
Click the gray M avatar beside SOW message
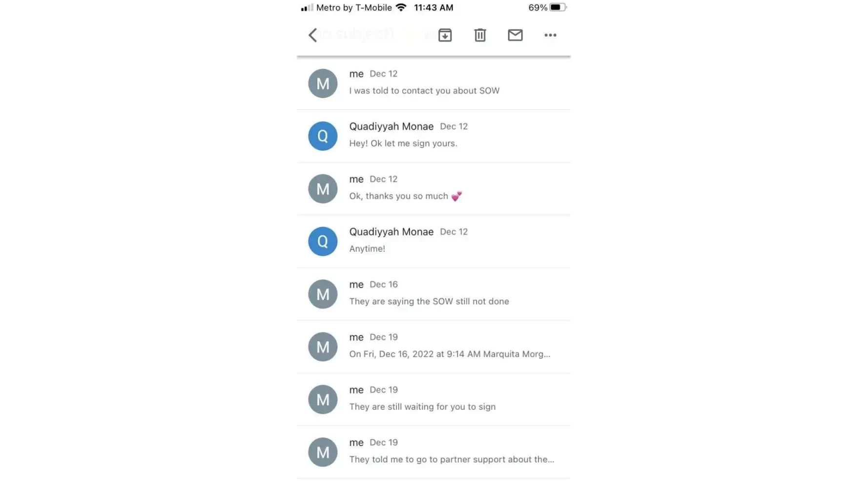323,83
